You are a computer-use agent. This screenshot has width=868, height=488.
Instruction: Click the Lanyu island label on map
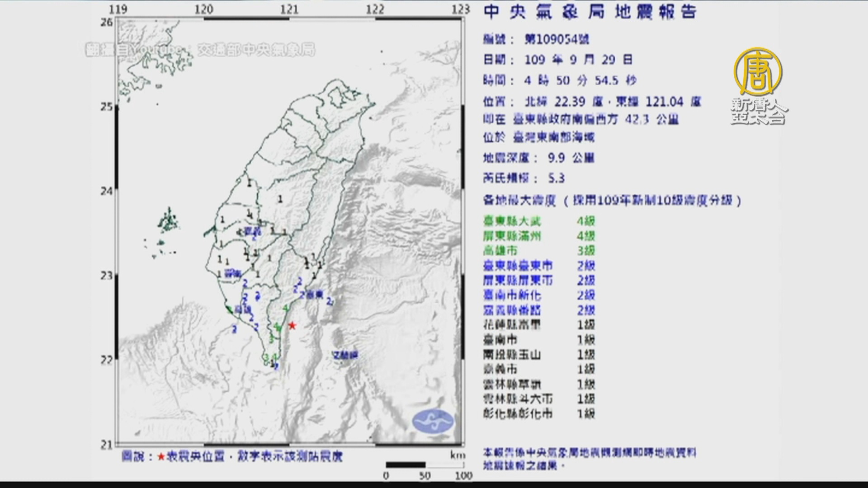(346, 356)
